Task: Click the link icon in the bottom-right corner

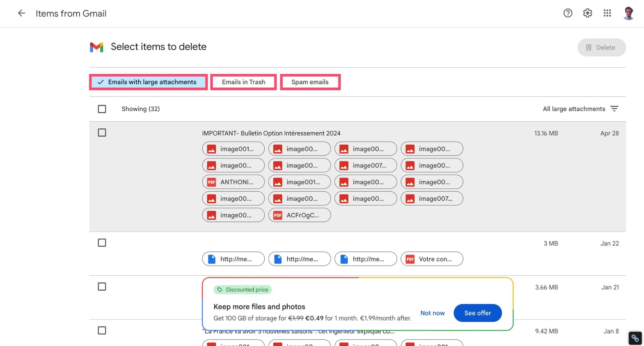Action: [635, 338]
